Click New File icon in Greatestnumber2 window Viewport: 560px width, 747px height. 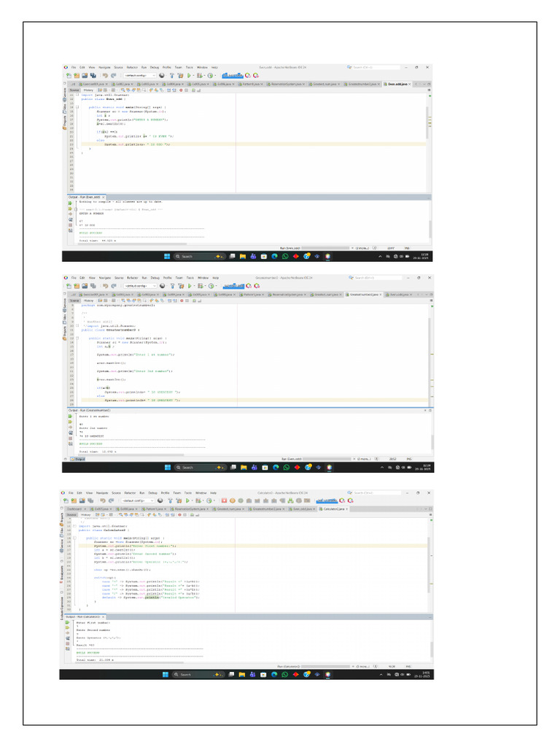pos(69,286)
